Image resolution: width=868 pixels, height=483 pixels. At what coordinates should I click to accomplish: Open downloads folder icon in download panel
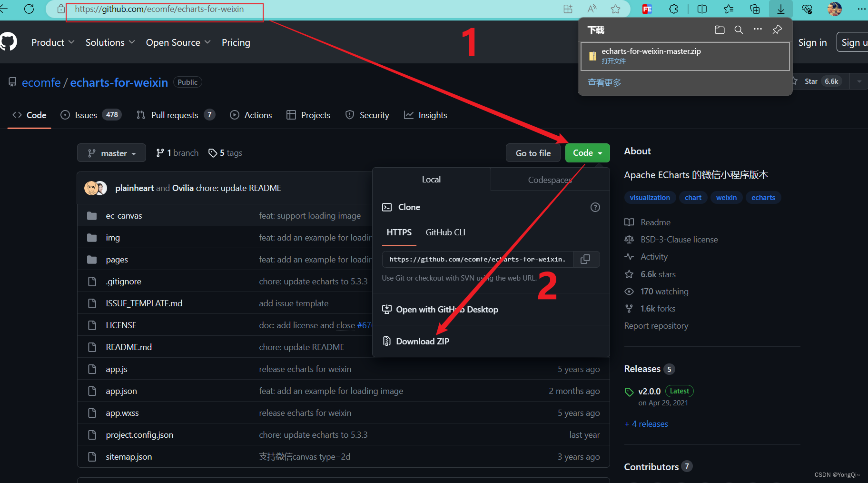(x=720, y=30)
